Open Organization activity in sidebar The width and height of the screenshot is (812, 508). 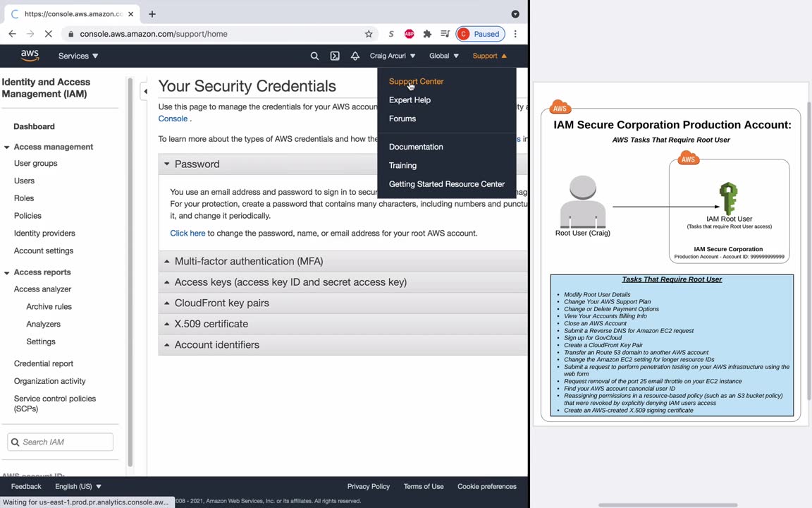(x=50, y=381)
